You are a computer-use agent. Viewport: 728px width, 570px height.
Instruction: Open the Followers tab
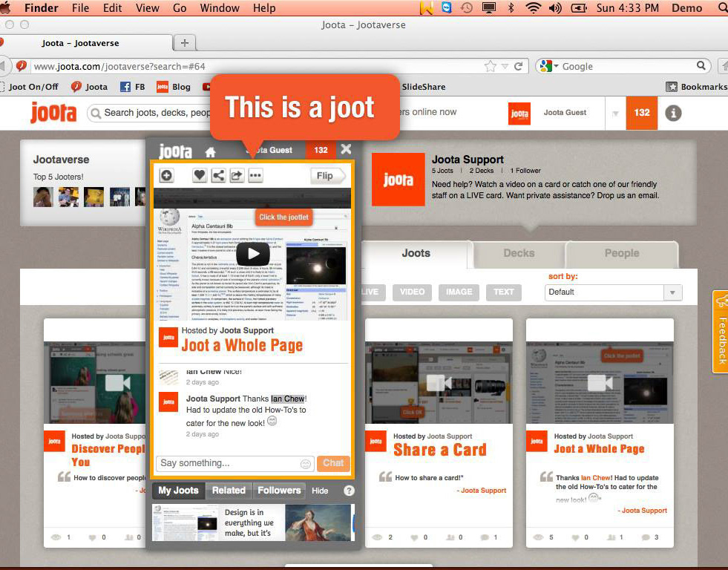(x=279, y=491)
